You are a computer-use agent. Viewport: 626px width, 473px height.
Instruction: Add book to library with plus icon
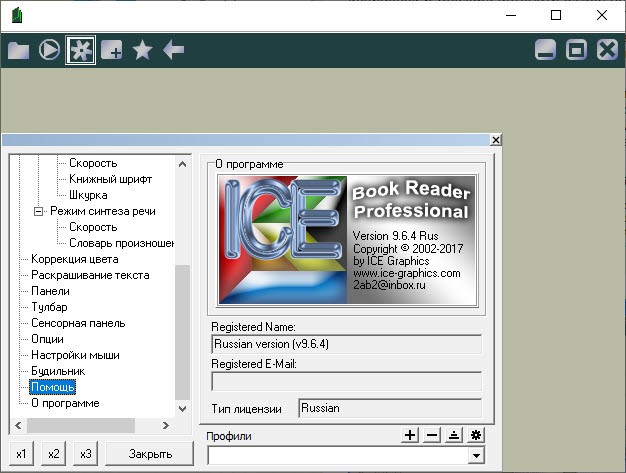pos(112,50)
